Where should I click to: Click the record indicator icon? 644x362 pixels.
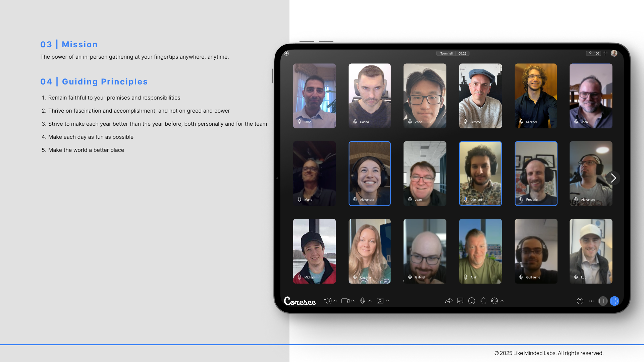286,53
